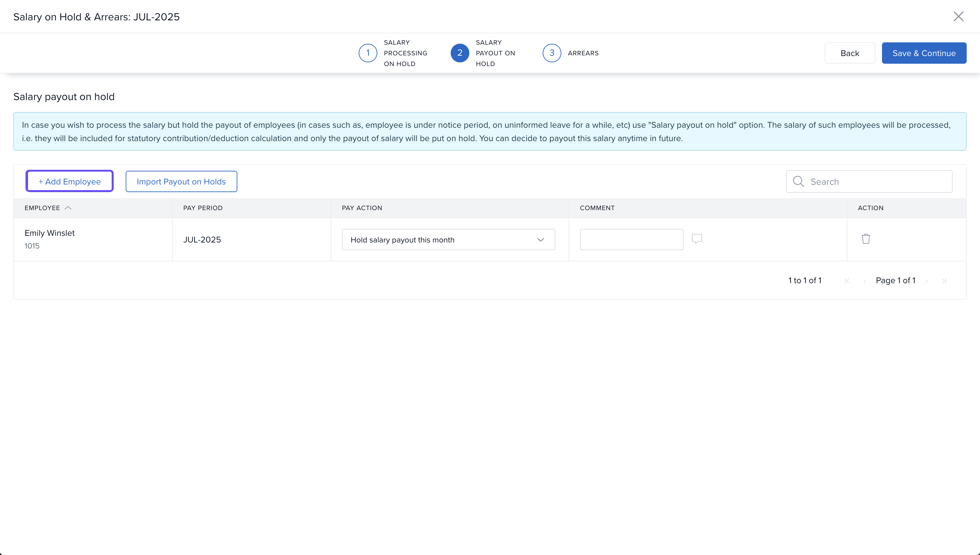Go to the last page arrow
Screen dimensions: 980x555
point(944,281)
